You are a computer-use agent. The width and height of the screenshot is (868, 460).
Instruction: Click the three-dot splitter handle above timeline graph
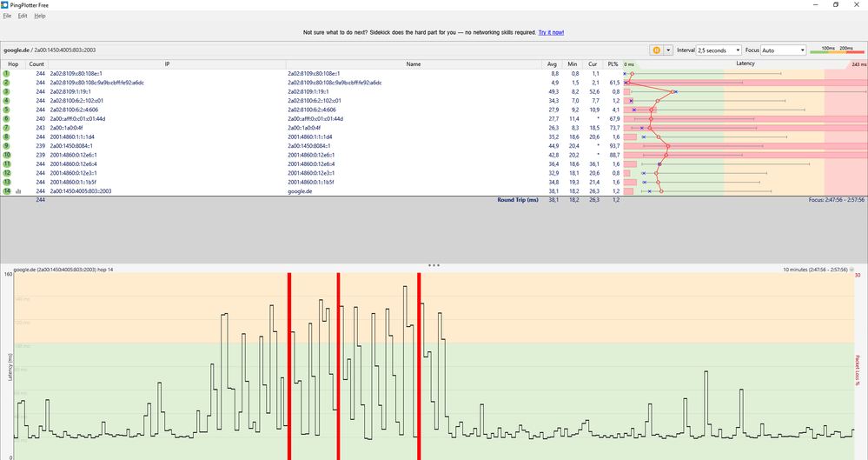(x=434, y=265)
